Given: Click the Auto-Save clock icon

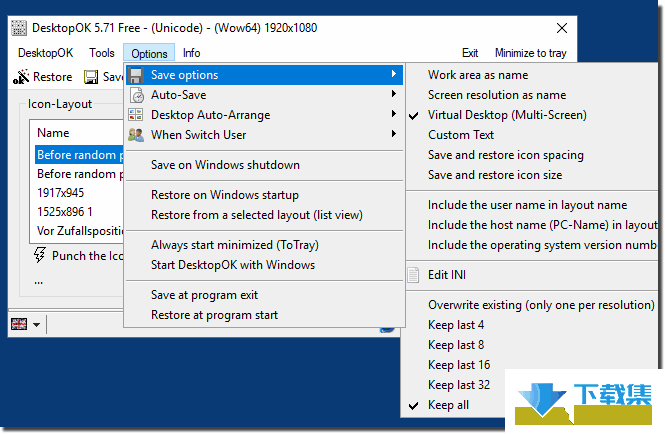Looking at the screenshot, I should tap(136, 95).
